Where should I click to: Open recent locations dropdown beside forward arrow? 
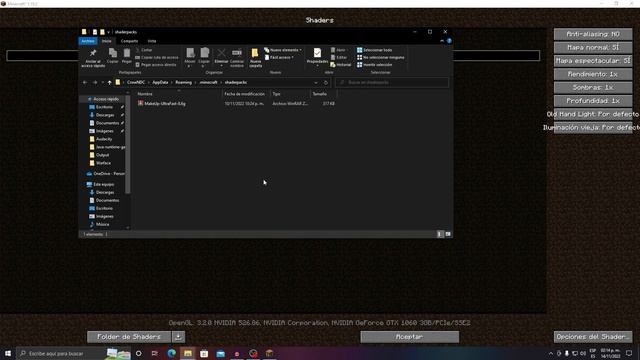[102, 82]
